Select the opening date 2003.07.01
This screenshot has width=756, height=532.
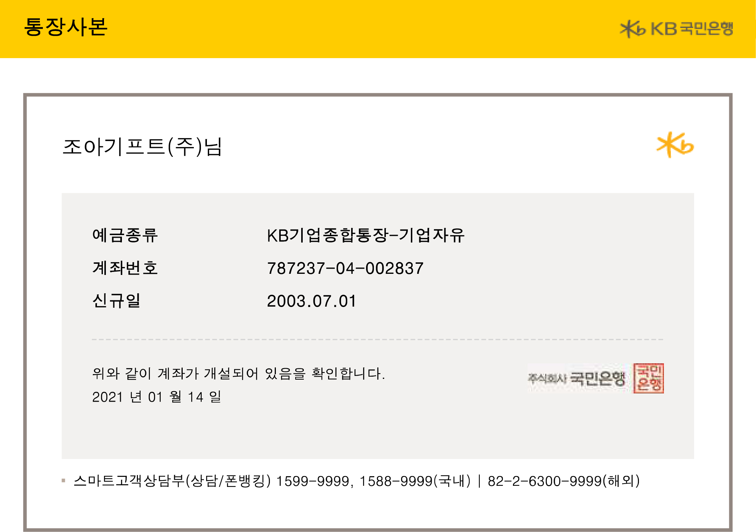312,301
